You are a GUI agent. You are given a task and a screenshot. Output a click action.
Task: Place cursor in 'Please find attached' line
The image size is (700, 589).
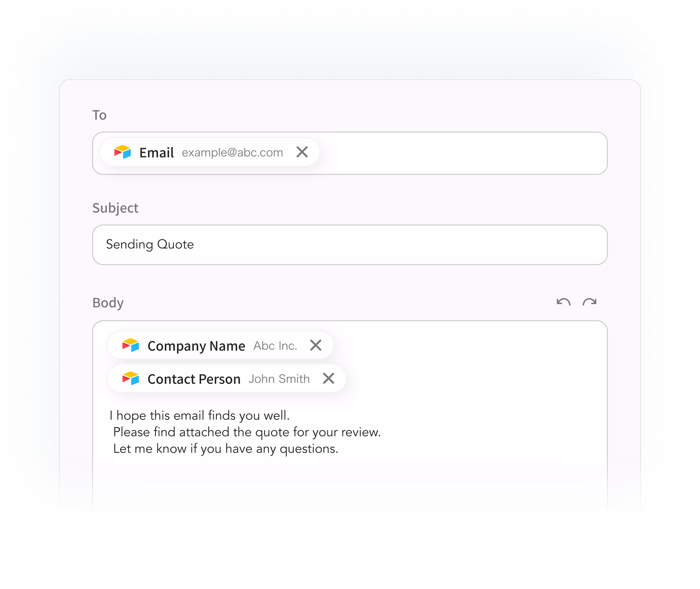coord(247,432)
